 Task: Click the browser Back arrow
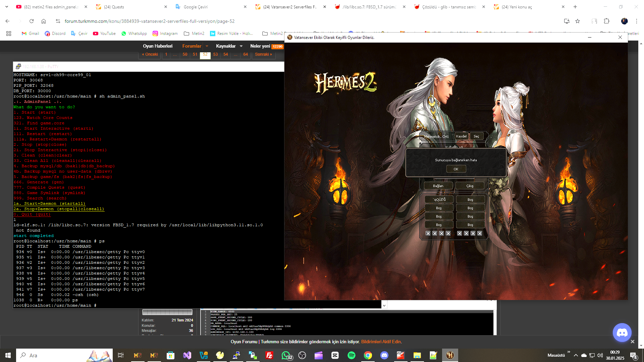click(x=7, y=21)
